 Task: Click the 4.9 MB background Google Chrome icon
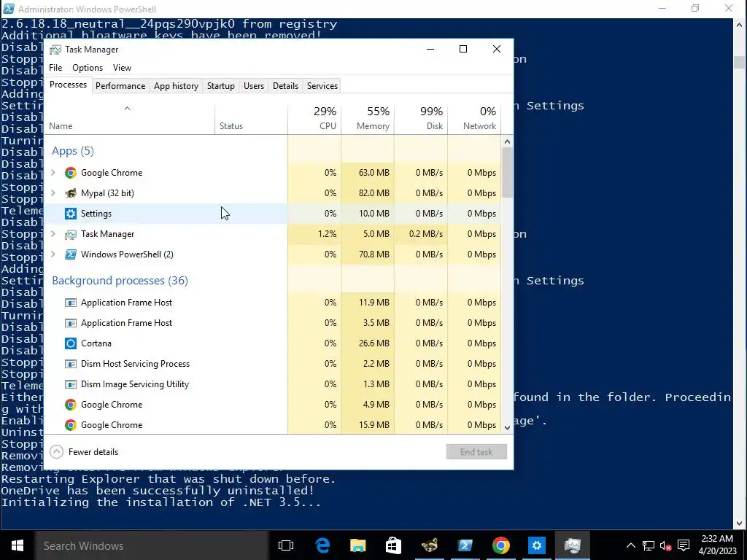(71, 405)
